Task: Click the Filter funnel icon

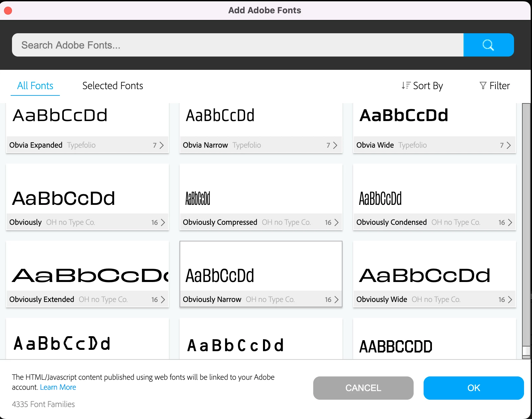Action: click(483, 85)
